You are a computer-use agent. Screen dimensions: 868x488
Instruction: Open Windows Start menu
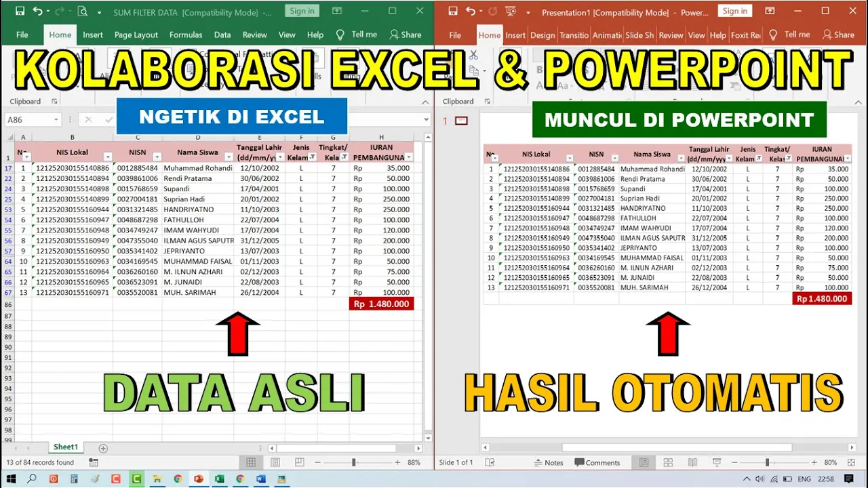pos(12,479)
